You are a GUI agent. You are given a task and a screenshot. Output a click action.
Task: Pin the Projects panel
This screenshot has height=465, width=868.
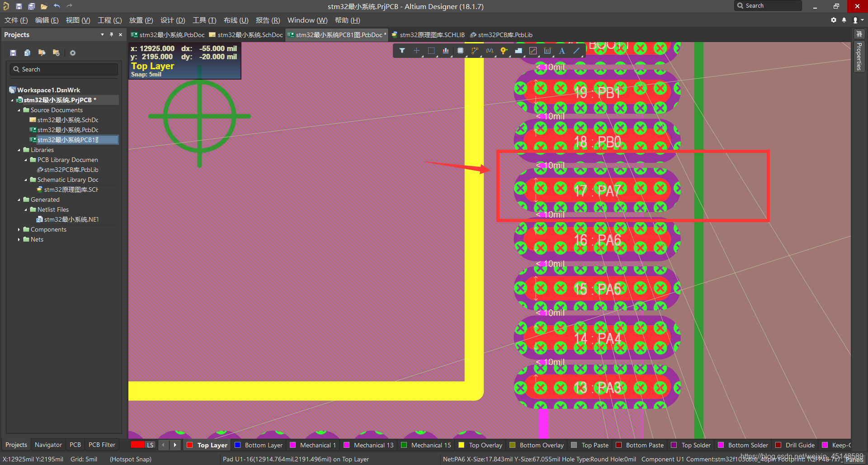point(111,35)
